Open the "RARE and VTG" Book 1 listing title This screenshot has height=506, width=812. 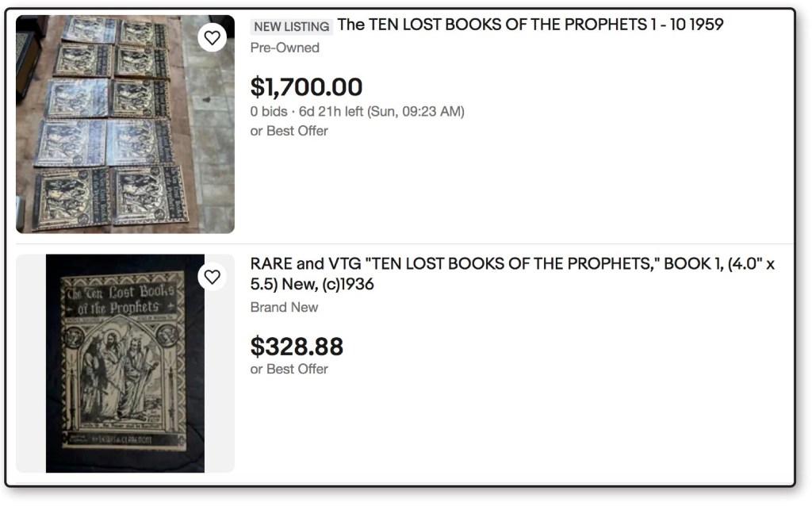511,265
